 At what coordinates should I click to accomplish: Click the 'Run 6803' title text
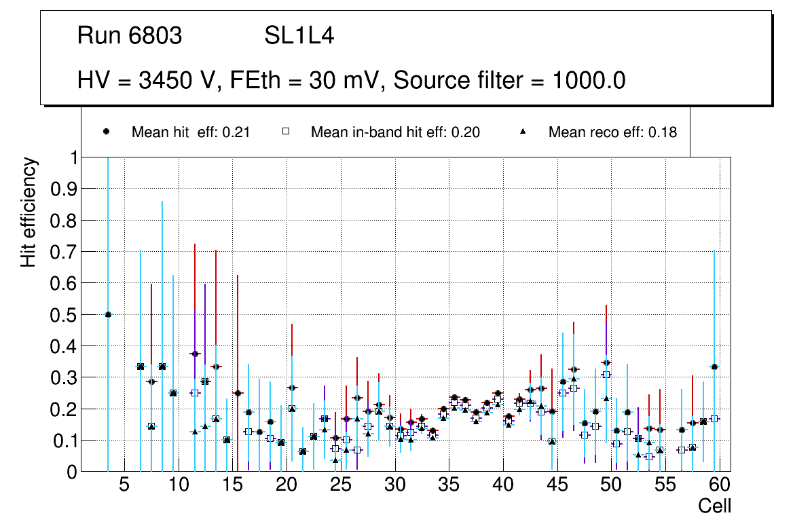pos(130,36)
